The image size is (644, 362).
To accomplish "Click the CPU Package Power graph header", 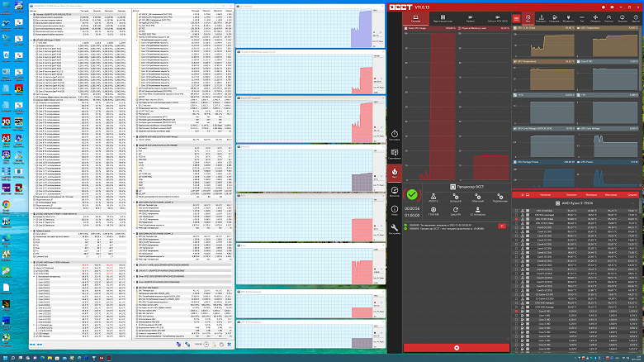I will 544,162.
